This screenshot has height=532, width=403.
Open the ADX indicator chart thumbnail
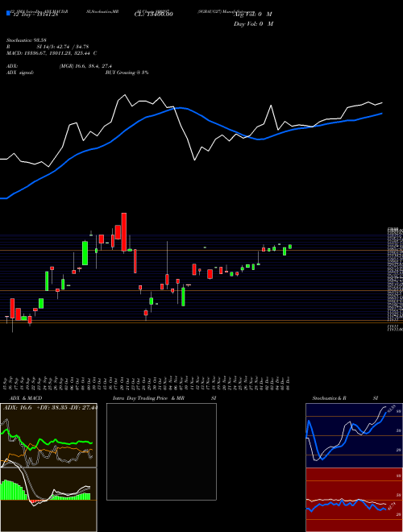click(48, 435)
